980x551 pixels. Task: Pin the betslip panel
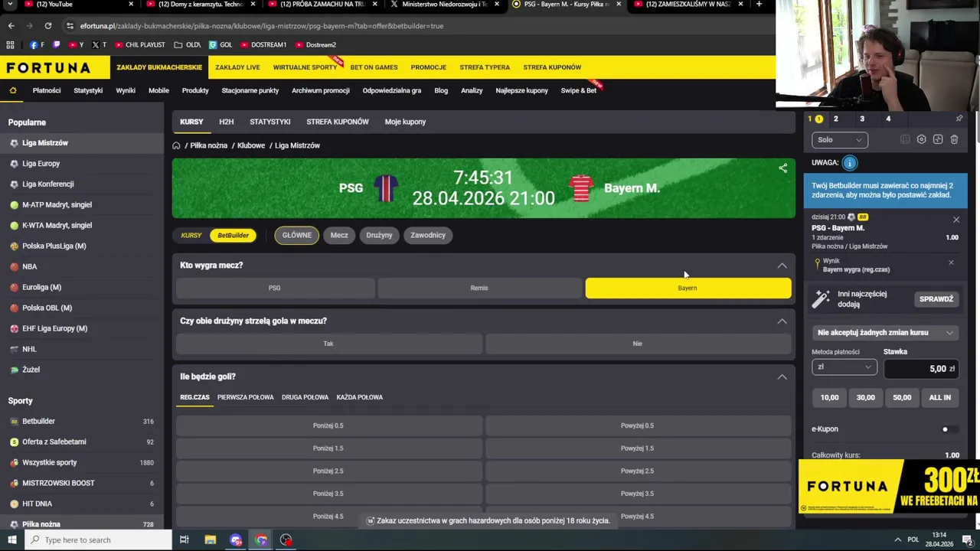coord(959,119)
